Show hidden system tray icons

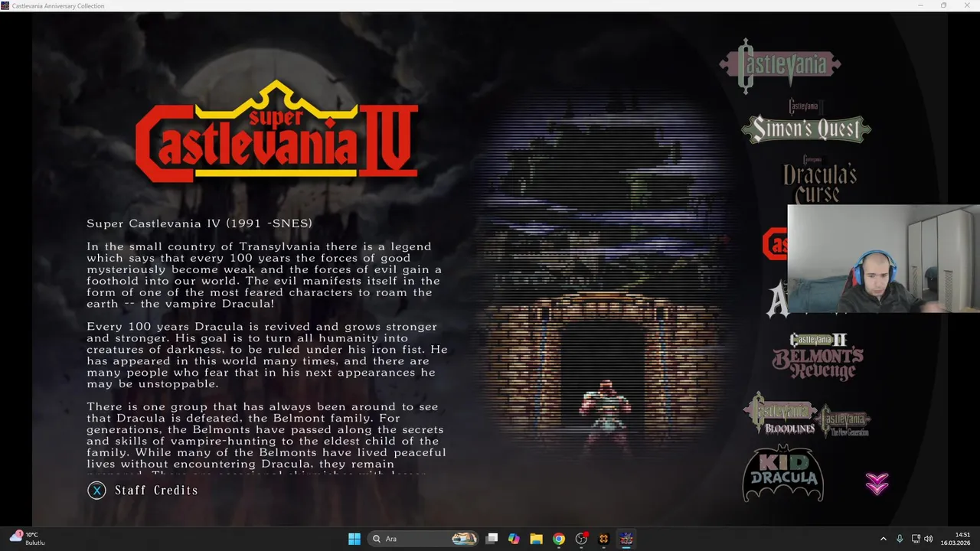point(883,539)
